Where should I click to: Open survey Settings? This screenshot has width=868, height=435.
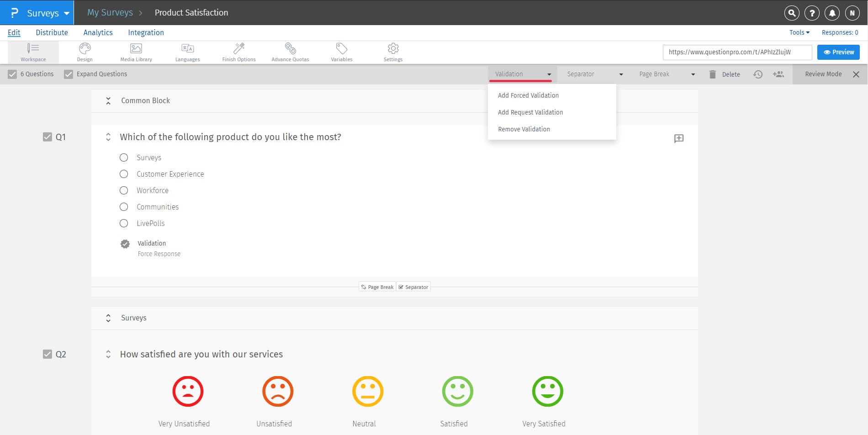(393, 52)
